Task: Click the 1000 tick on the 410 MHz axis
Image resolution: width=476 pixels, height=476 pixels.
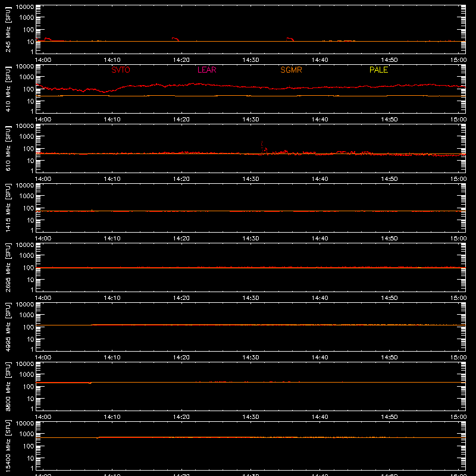Action: pos(27,77)
